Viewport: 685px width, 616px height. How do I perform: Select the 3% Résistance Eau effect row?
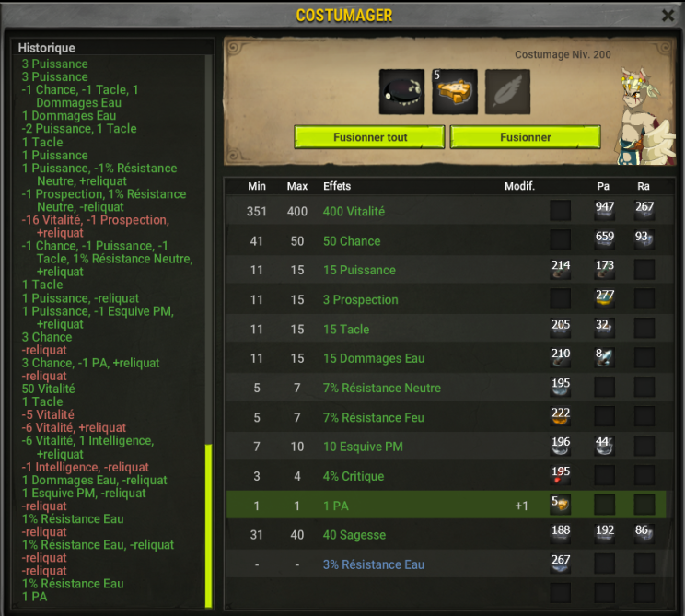tap(446, 564)
